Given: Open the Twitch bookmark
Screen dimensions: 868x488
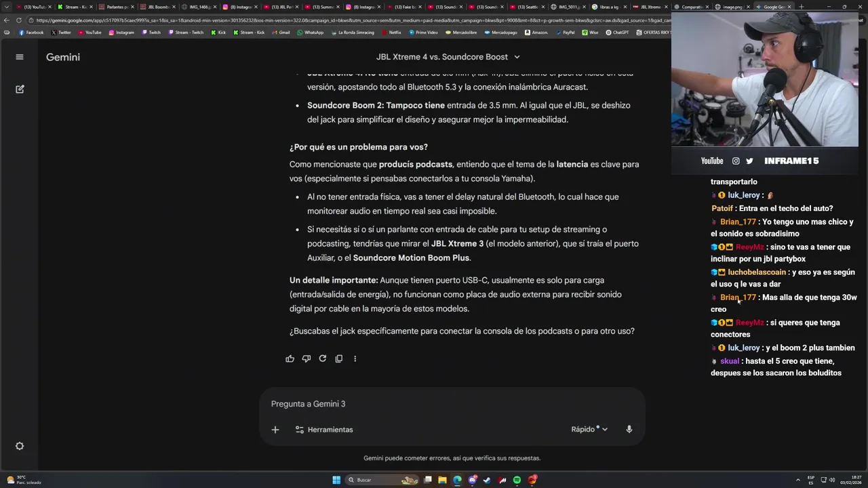Looking at the screenshot, I should coord(151,33).
